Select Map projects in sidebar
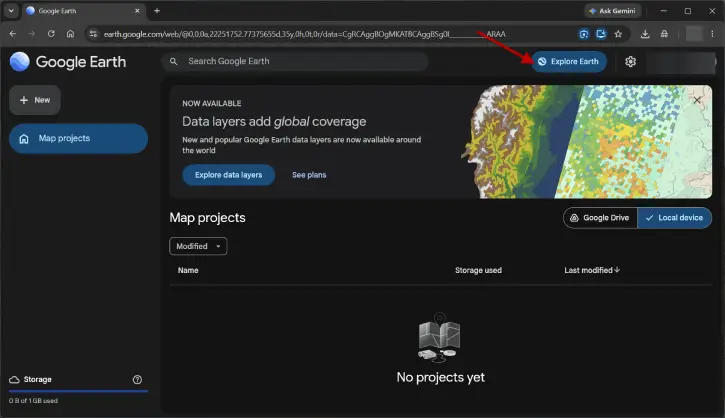725x418 pixels. coord(78,138)
